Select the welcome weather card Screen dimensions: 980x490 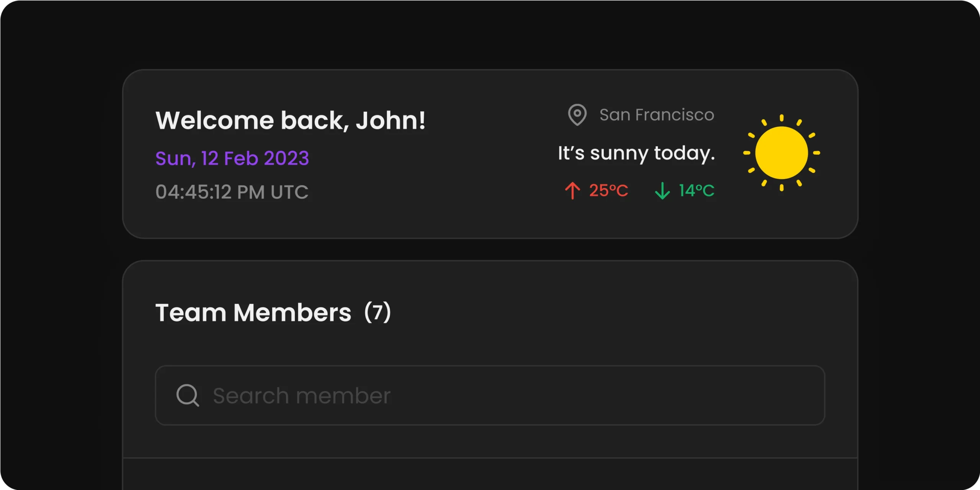(490, 154)
